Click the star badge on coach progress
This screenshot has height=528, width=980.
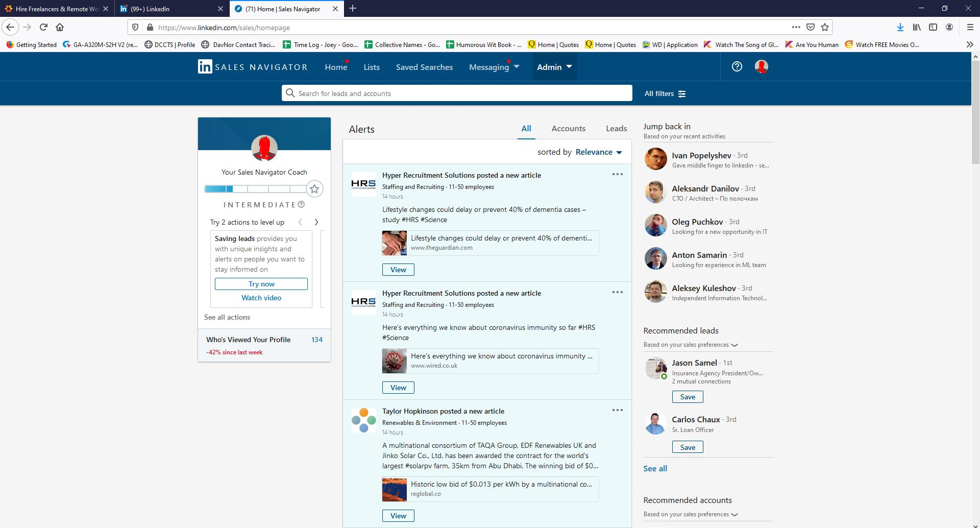point(314,189)
